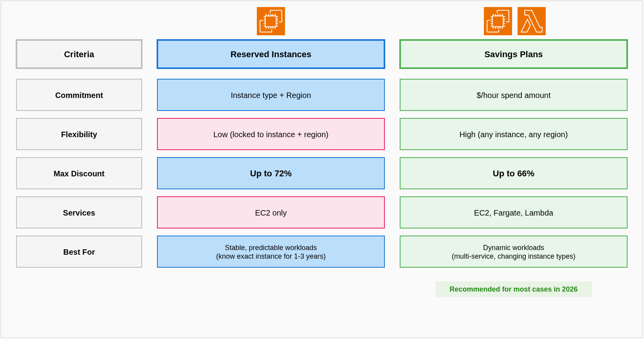
Task: Click 'Low (locked to instance + region)' box
Action: 271,134
